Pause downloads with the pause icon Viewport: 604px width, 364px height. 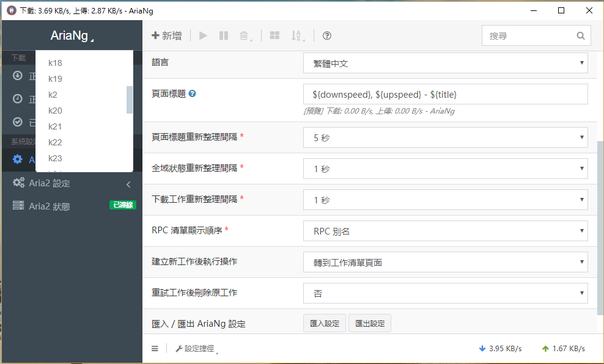223,35
